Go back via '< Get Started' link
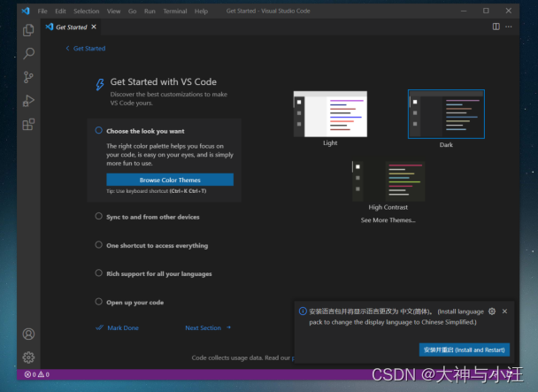This screenshot has height=392, width=538. tap(86, 49)
